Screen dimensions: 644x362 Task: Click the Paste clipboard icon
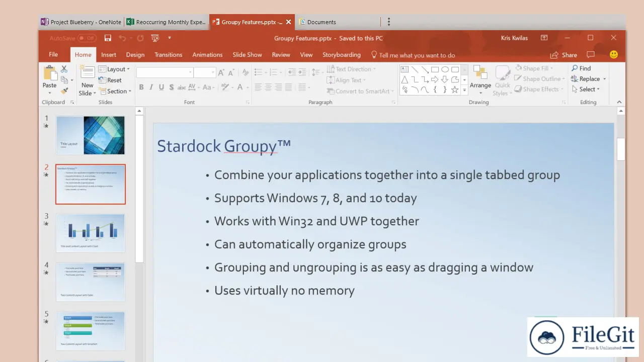(50, 73)
